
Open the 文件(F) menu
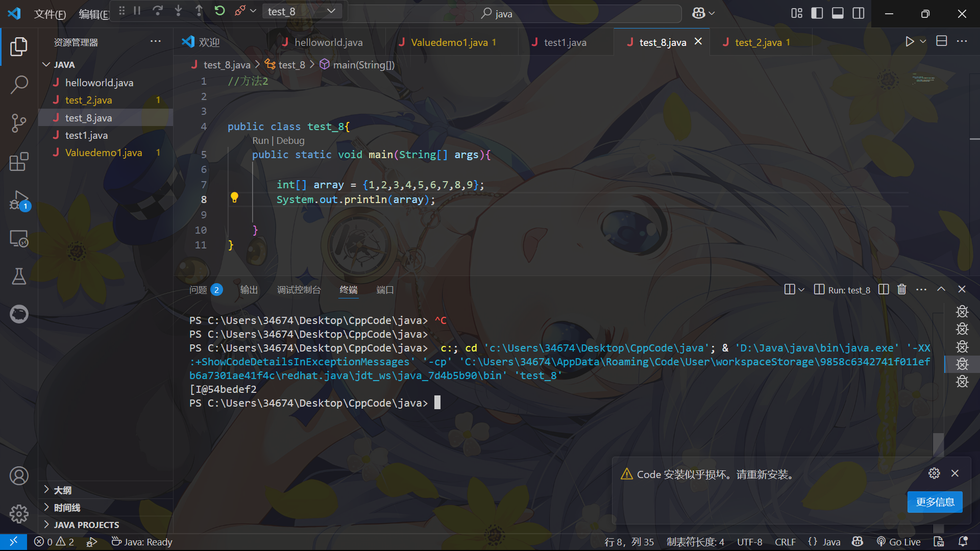50,14
